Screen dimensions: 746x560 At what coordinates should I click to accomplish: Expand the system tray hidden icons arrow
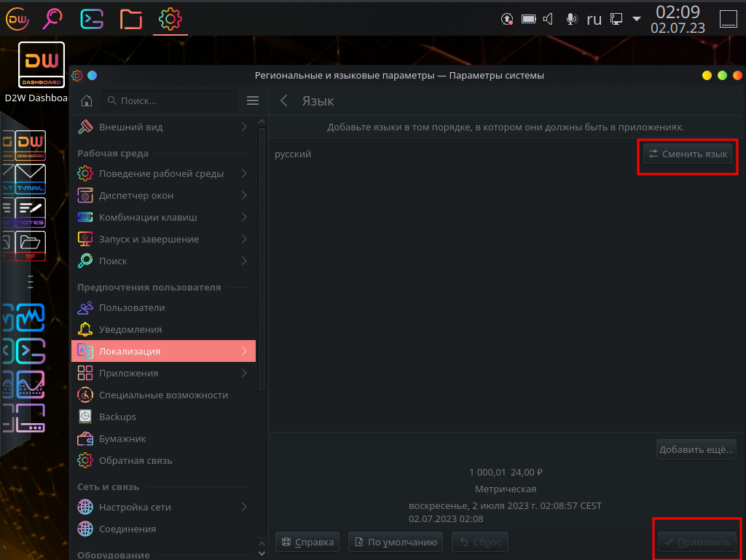click(636, 19)
